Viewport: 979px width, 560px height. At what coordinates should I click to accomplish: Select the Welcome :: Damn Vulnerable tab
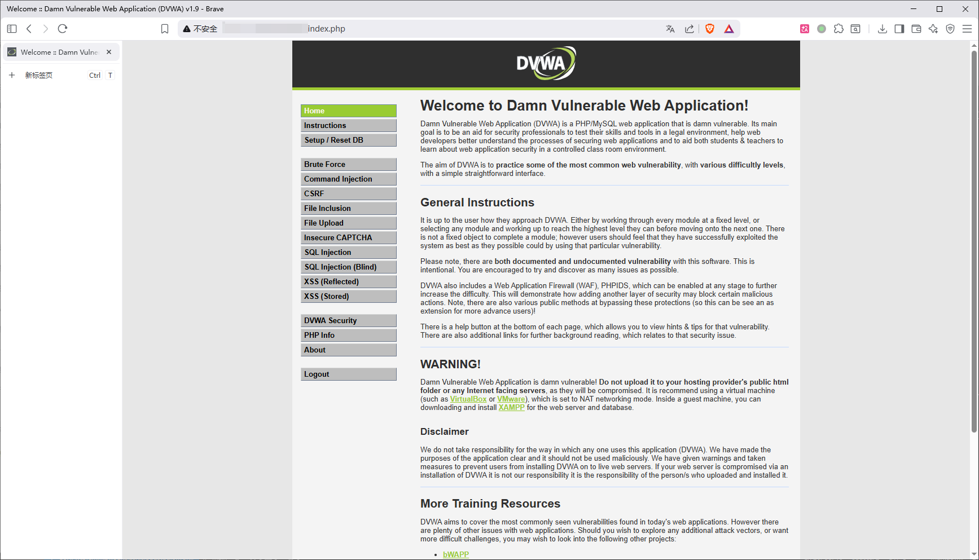click(x=61, y=52)
